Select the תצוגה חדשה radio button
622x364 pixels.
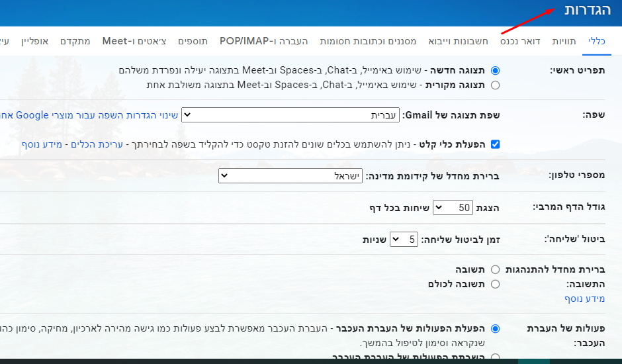point(495,70)
